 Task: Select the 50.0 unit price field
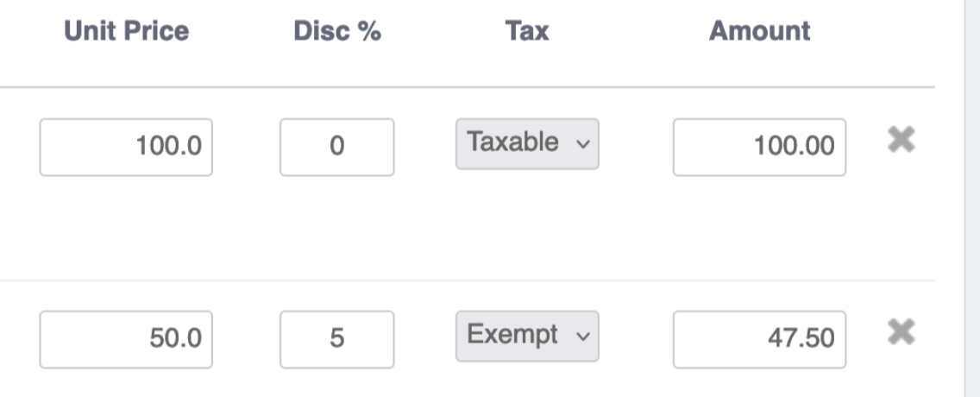point(126,339)
